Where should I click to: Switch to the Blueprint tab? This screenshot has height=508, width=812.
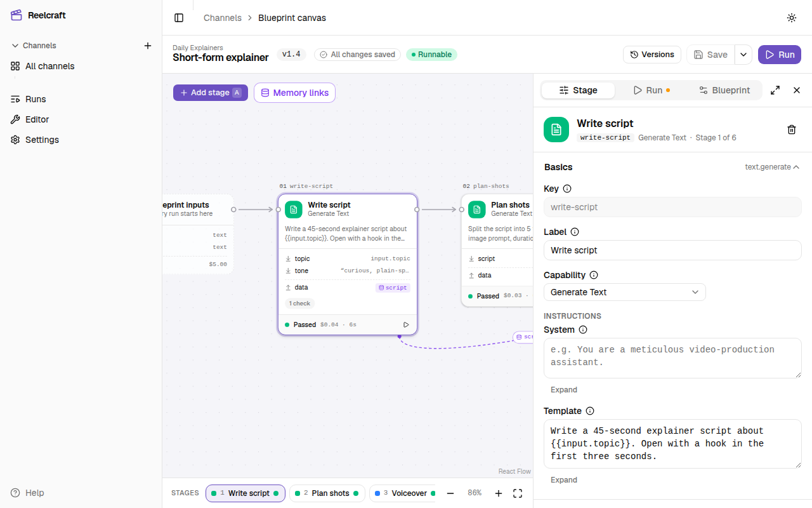724,90
